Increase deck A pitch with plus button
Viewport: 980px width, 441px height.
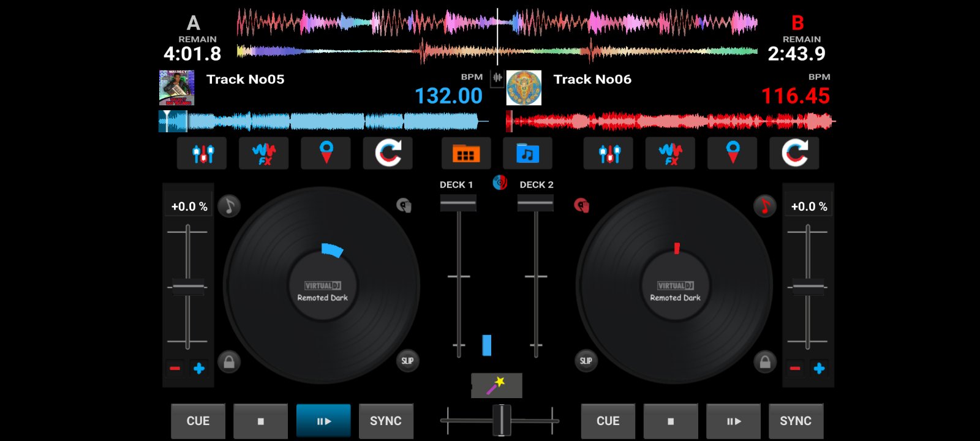[199, 369]
